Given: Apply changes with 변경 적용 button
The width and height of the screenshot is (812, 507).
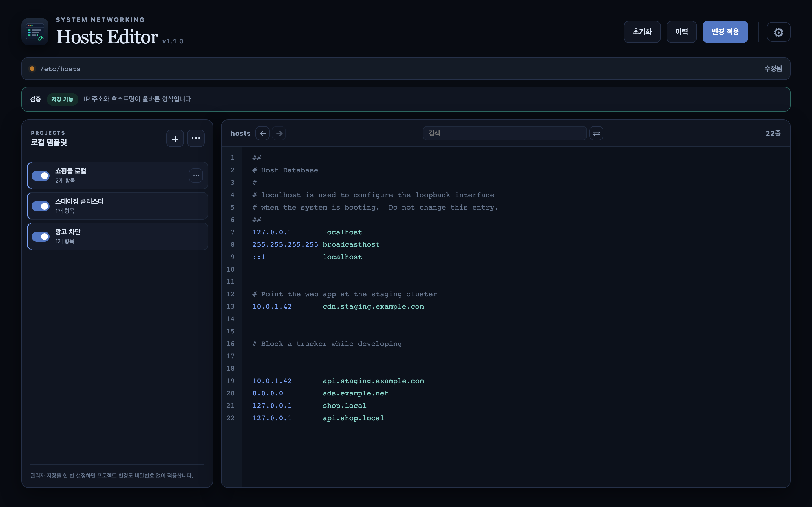Looking at the screenshot, I should [725, 32].
